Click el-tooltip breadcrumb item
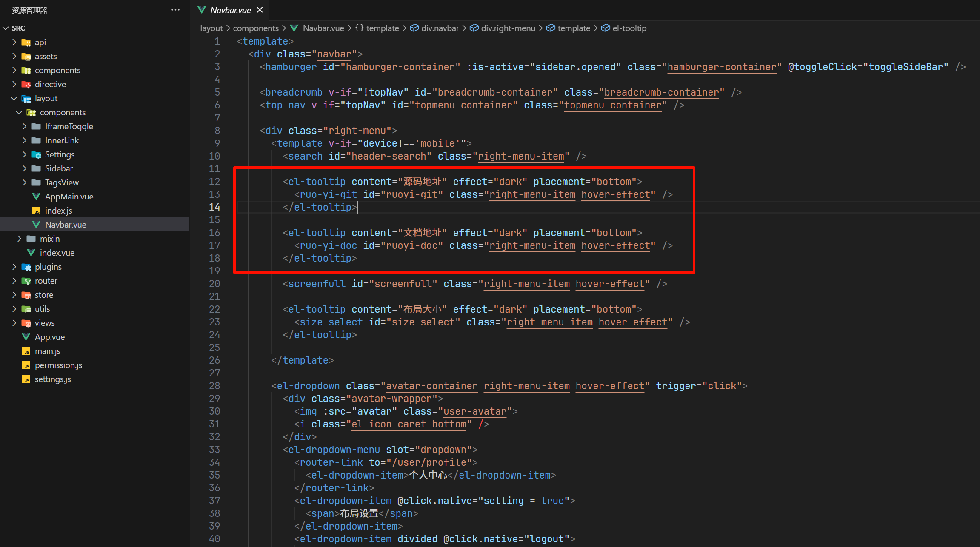This screenshot has width=980, height=547. [x=629, y=28]
